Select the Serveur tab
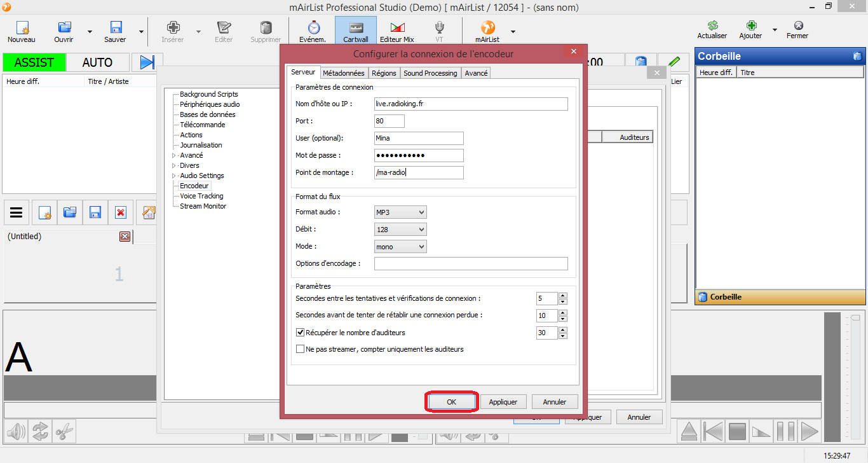Viewport: 868px width, 463px height. point(303,73)
